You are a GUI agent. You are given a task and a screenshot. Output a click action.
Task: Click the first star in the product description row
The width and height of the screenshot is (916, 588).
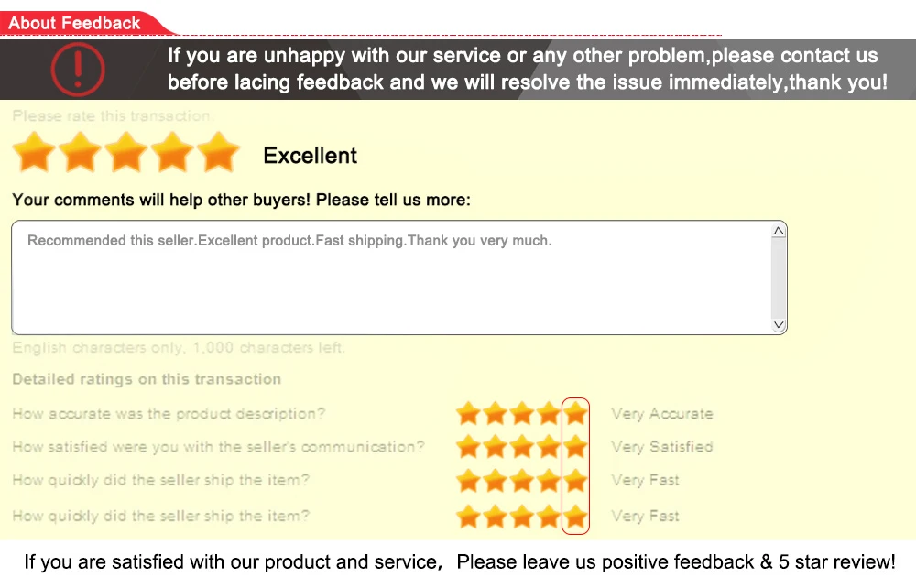pos(468,413)
